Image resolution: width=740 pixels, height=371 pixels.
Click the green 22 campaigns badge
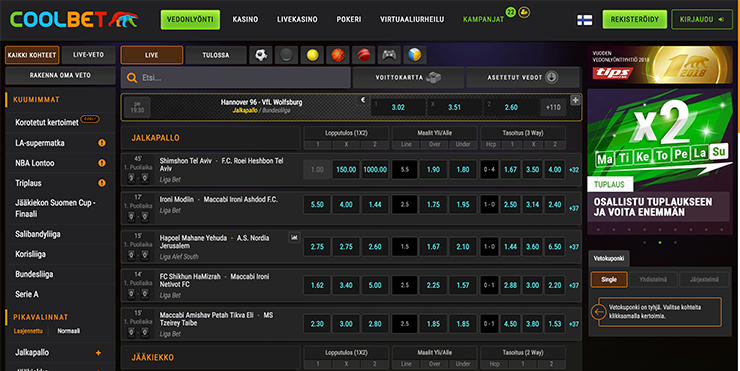[x=510, y=12]
